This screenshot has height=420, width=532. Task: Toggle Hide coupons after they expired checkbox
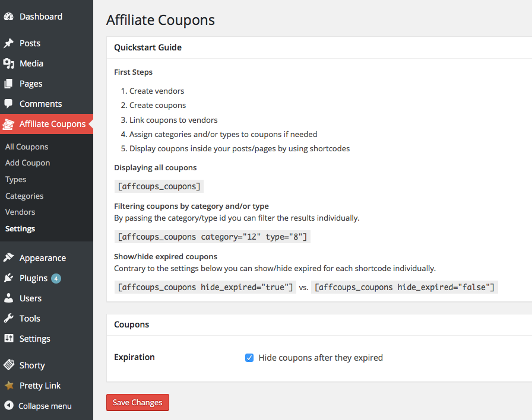(x=249, y=358)
